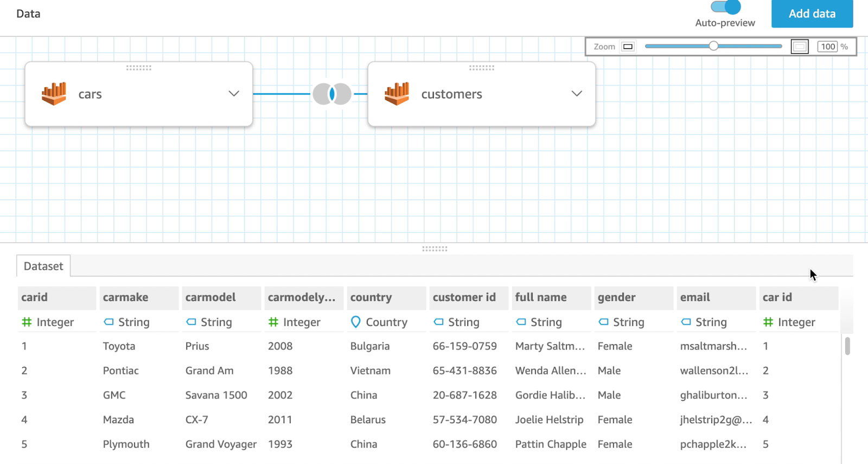Click the String type icon under carmodel
Viewport: 868px width, 464px height.
(191, 322)
